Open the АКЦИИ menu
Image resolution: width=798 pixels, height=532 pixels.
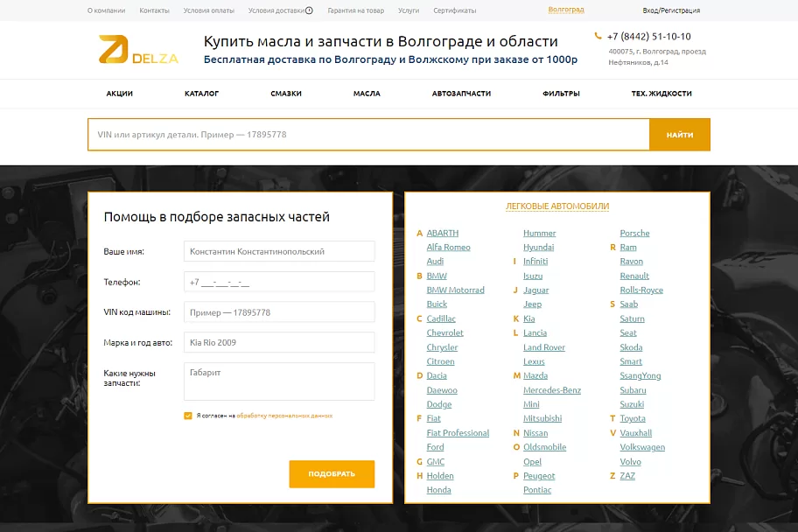pyautogui.click(x=120, y=94)
